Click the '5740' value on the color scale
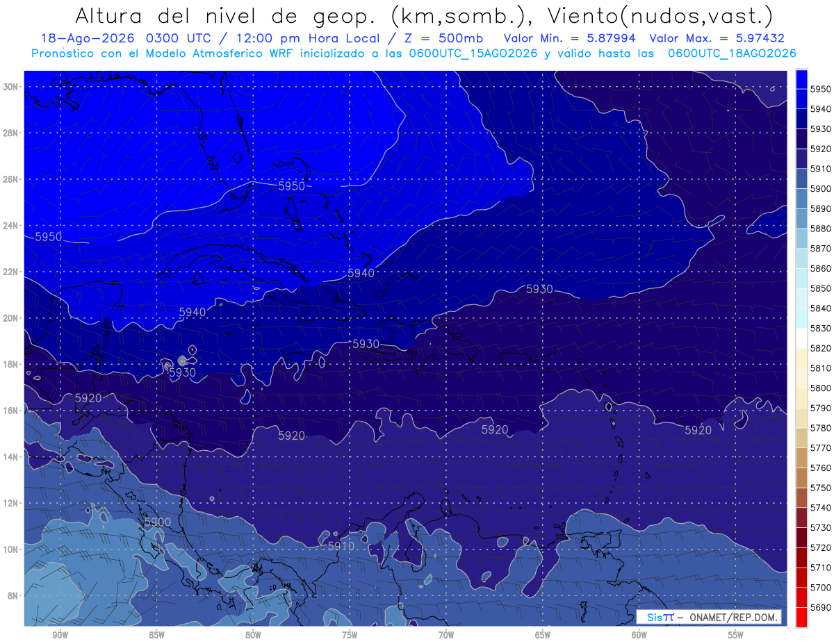834x644 pixels. click(821, 508)
